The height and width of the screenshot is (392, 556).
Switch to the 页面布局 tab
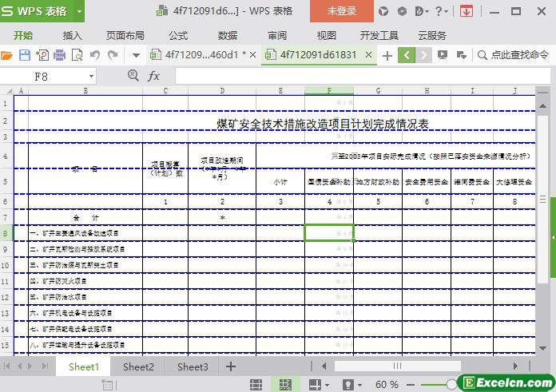click(125, 35)
